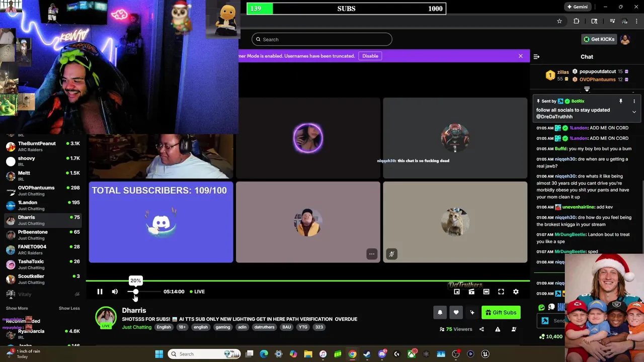This screenshot has height=362, width=644.
Task: Expand the gifters leaderboard in chat
Action: 587,89
